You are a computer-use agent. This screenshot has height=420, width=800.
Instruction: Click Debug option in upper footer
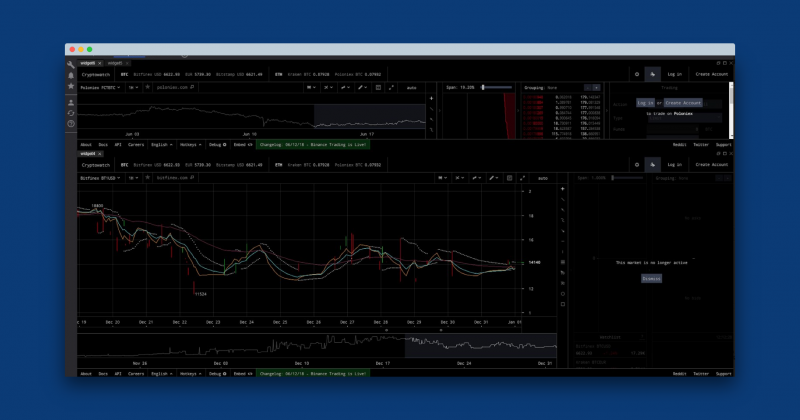point(217,145)
